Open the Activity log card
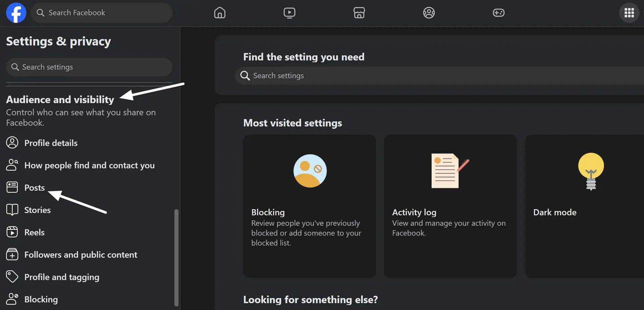Image resolution: width=644 pixels, height=310 pixels. coord(450,206)
